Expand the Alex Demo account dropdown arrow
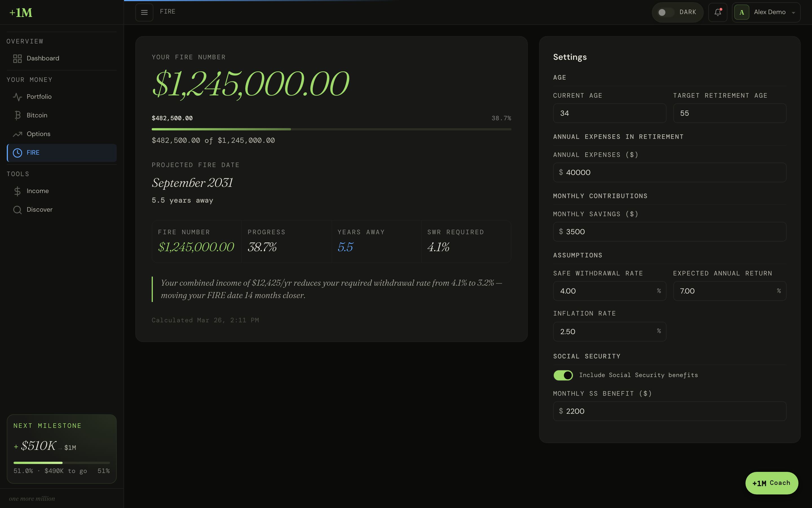812x508 pixels. coord(793,13)
